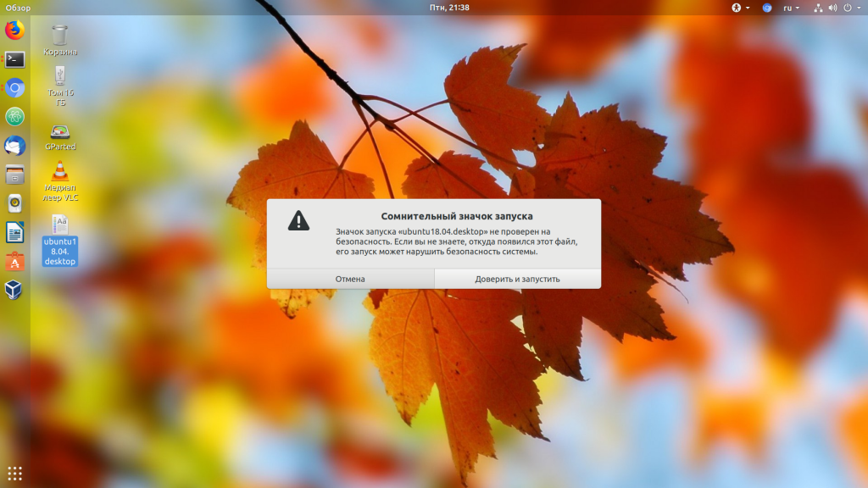Launch the Atom editor dock icon
868x488 pixels.
pos(14,117)
